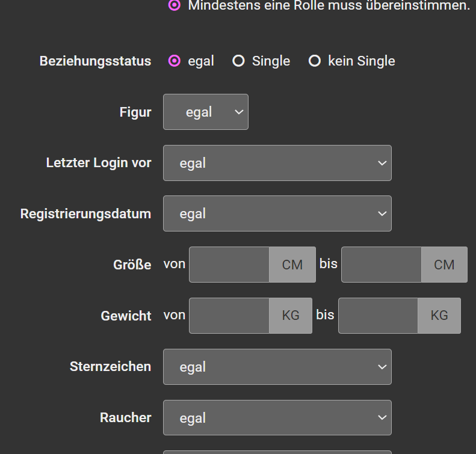Select 'Mindestens eine Rolle muss übereinstimmen' radio option
476x454 pixels.
pos(175,5)
